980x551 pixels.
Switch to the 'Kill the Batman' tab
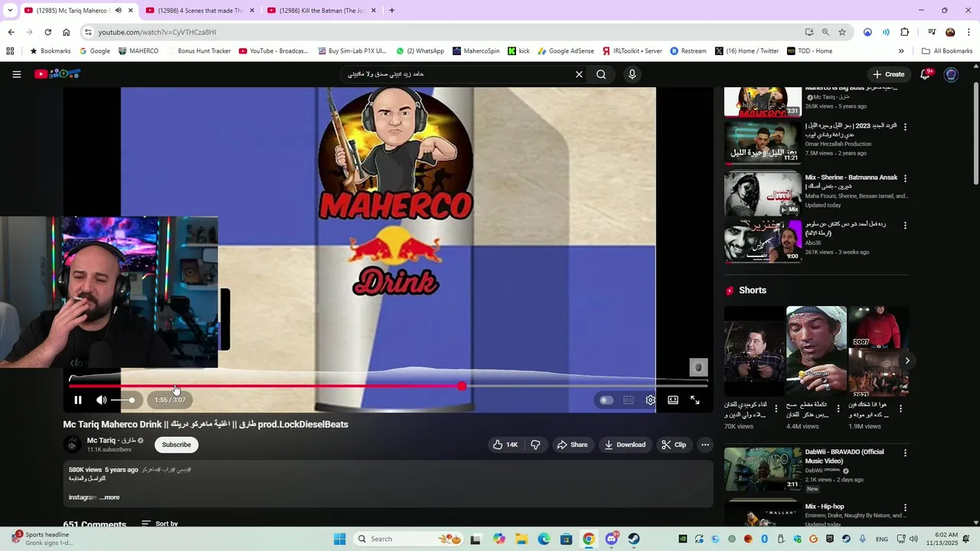322,11
